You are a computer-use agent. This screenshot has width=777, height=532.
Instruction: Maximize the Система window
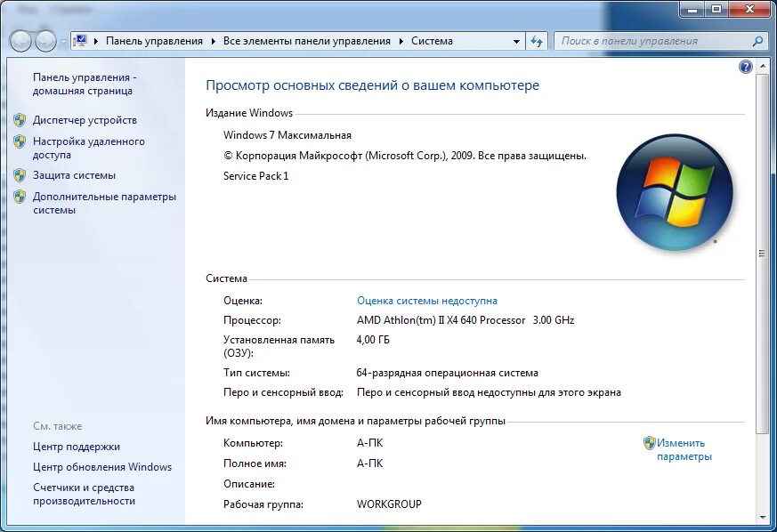716,10
